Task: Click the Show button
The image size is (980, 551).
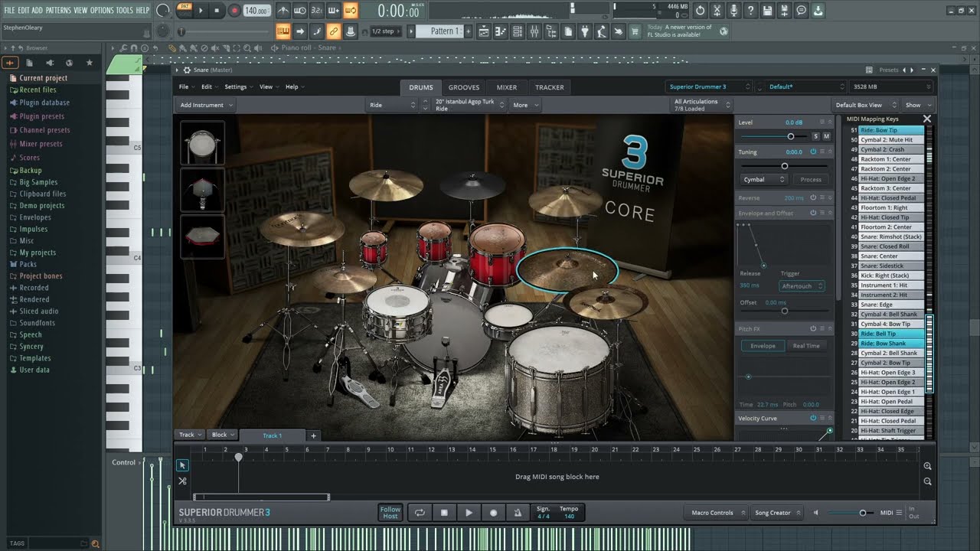Action: click(917, 105)
